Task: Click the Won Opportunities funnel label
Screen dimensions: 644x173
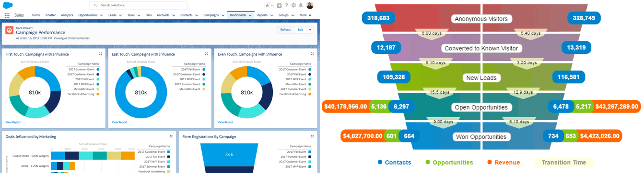Action: (x=482, y=136)
